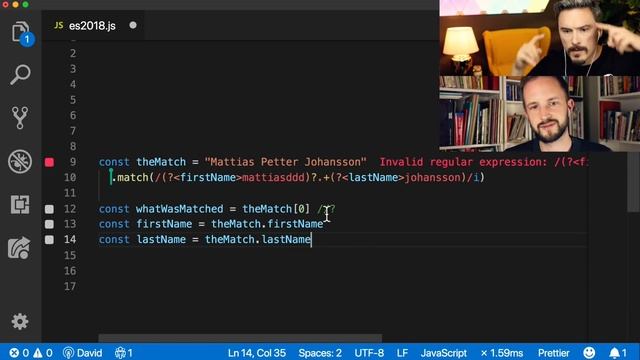Click the gray gutter marker on line 14
The width and height of the screenshot is (640, 360).
pos(49,240)
